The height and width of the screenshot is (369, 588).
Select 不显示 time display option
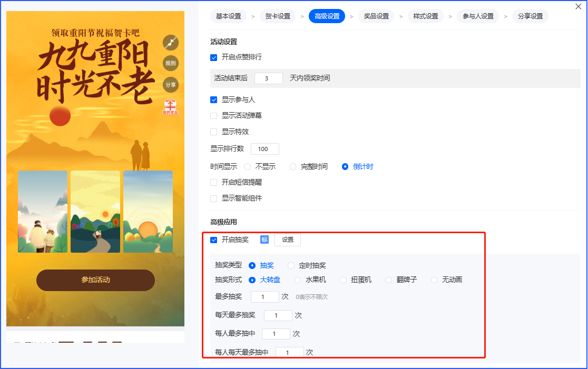click(248, 167)
